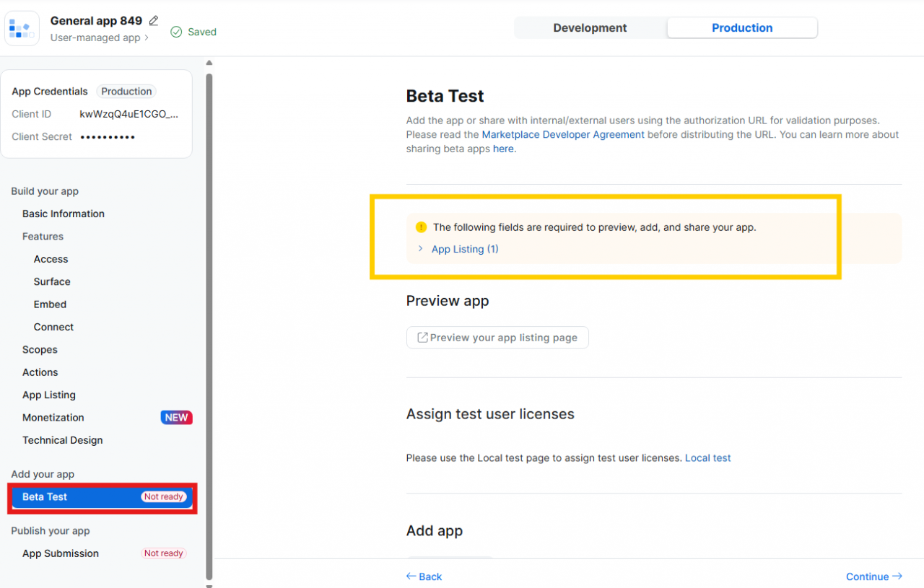Image resolution: width=924 pixels, height=588 pixels.
Task: Click the Build your app section label
Action: pyautogui.click(x=45, y=191)
